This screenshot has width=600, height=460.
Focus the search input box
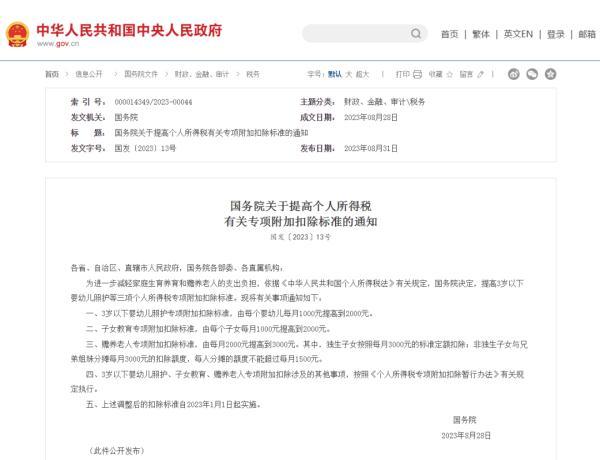(x=355, y=34)
